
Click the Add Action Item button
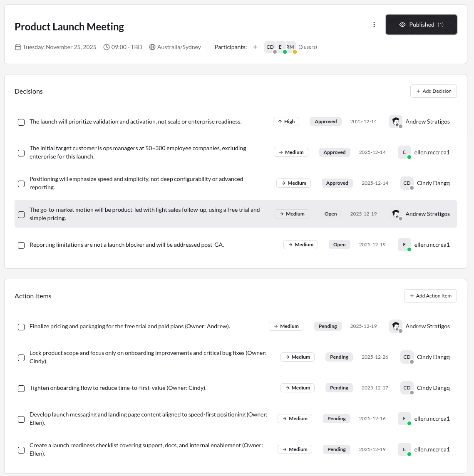(x=430, y=296)
